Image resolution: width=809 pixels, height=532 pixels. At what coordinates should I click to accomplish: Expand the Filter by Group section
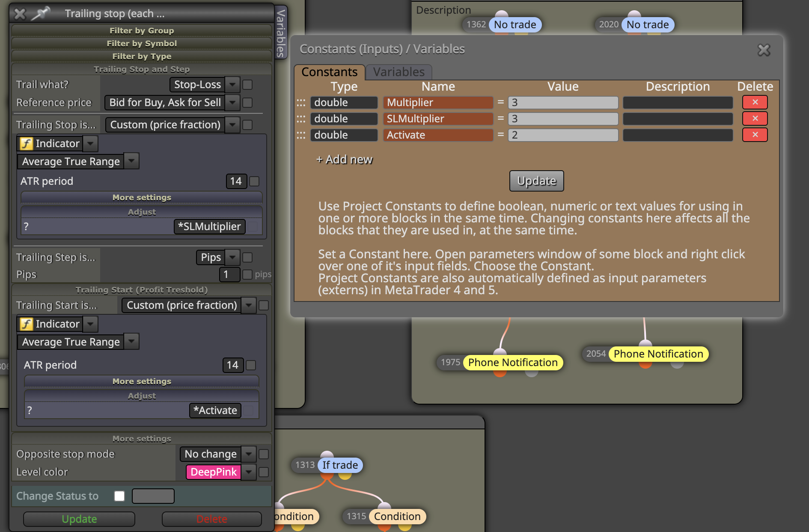[142, 30]
